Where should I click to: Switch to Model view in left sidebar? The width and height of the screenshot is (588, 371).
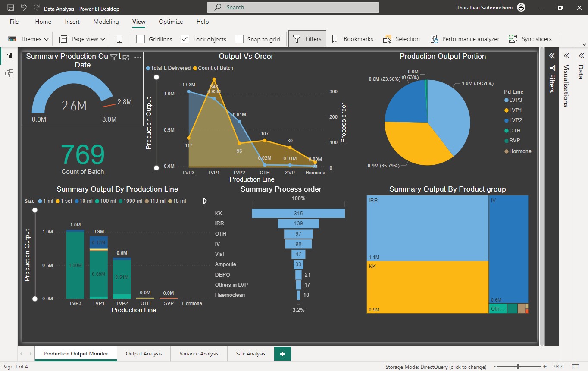[x=9, y=73]
